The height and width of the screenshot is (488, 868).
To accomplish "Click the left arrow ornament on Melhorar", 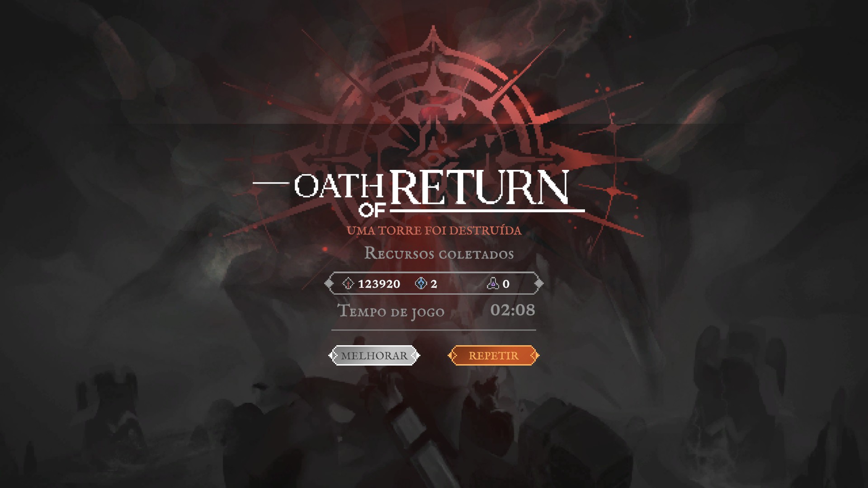I will tap(334, 356).
